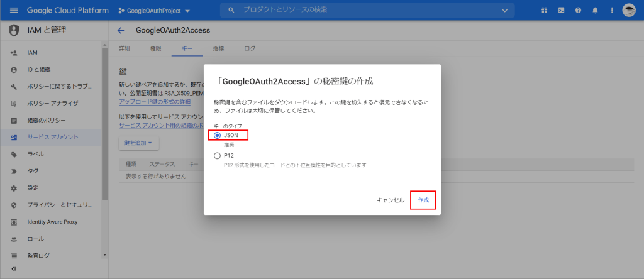Switch to the キー tab
The height and width of the screenshot is (279, 644).
click(187, 48)
